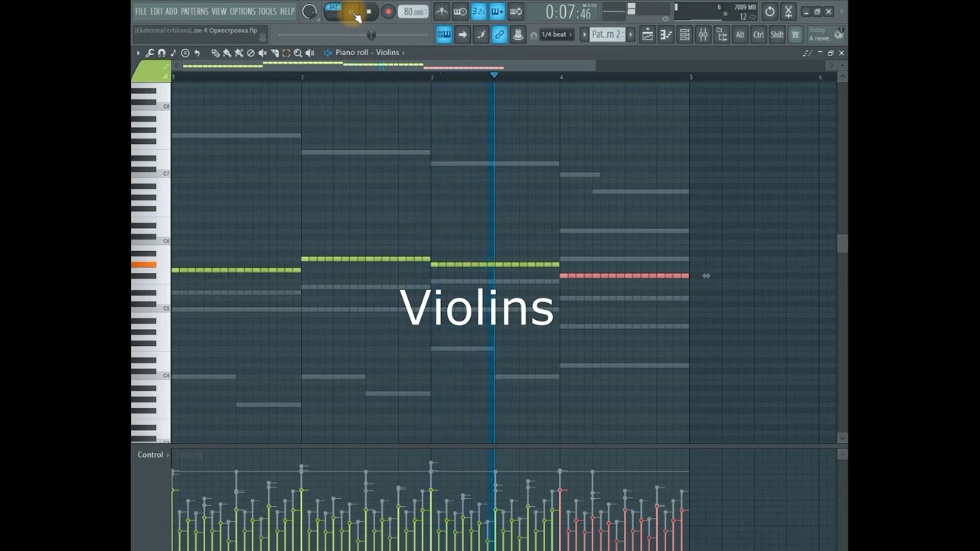Click the piano roll vertical scrollbar thumb
980x551 pixels.
pyautogui.click(x=842, y=243)
